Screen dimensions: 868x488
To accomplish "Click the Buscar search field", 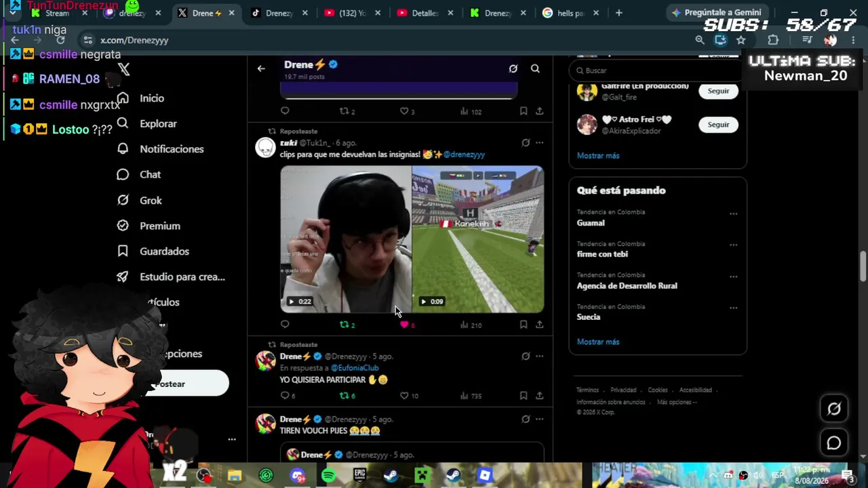I will pos(656,70).
